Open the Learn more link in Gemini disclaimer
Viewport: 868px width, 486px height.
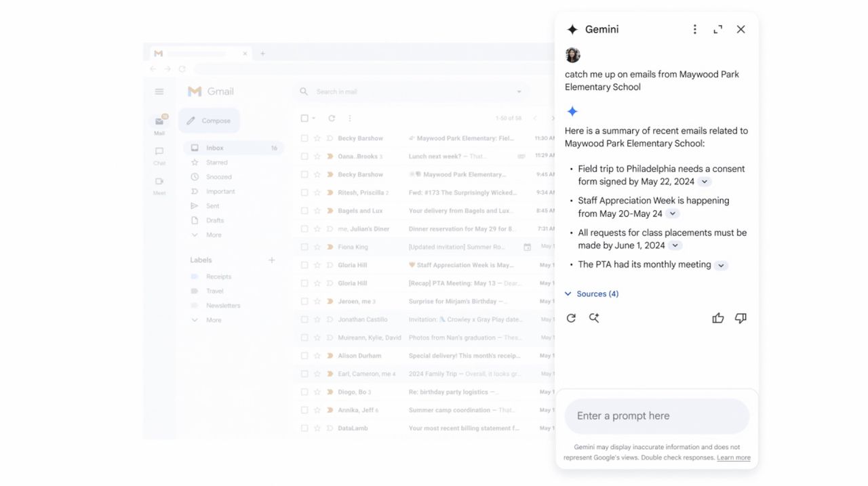[733, 458]
